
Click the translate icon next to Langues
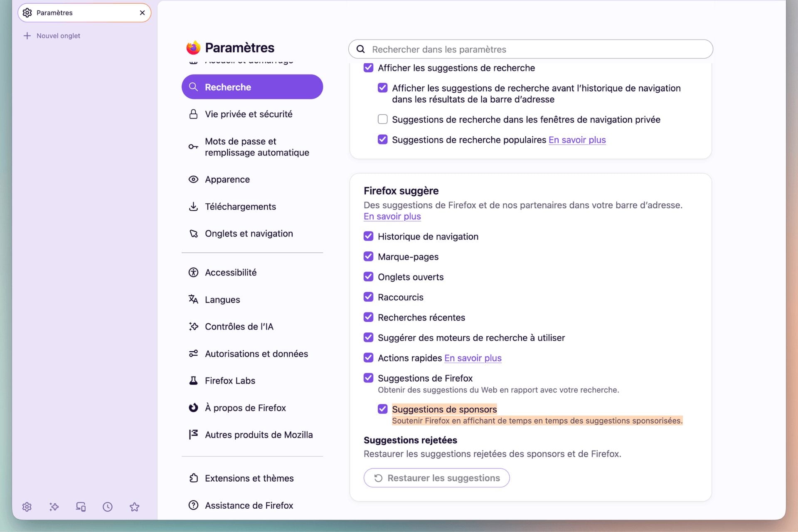[193, 299]
